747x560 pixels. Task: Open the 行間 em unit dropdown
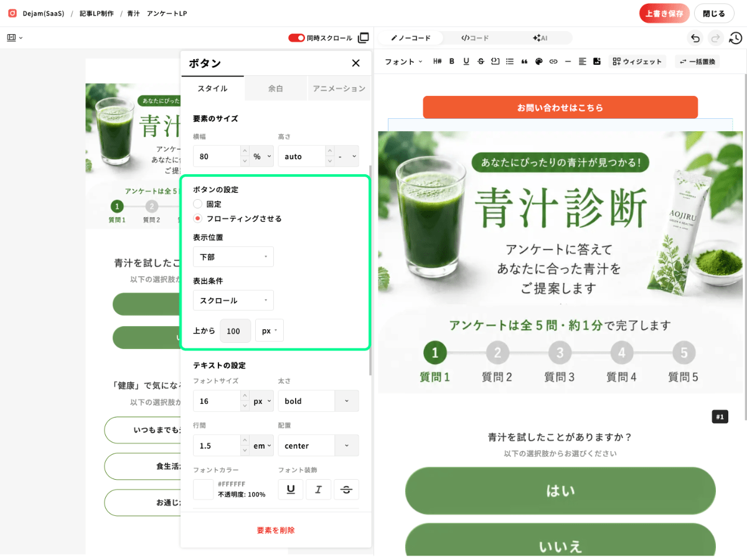[x=262, y=446]
